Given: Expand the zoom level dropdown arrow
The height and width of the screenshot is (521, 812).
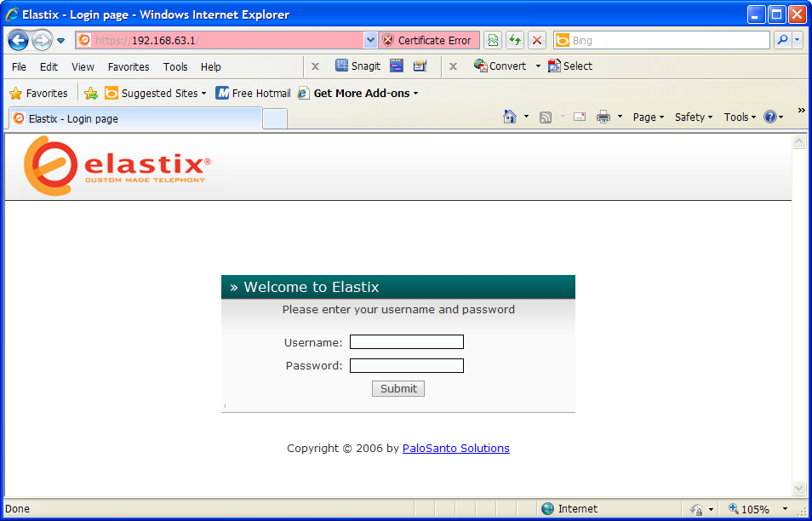Looking at the screenshot, I should tap(785, 509).
